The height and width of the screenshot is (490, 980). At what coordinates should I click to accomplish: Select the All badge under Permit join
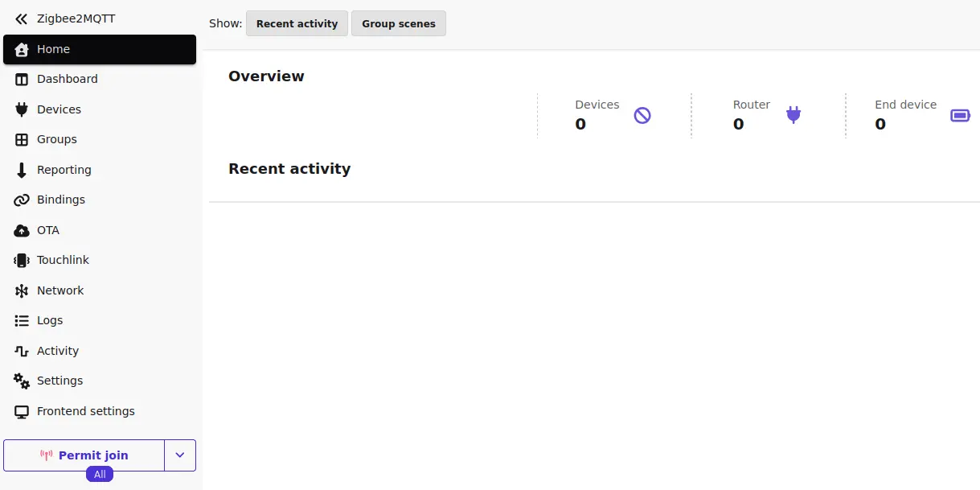coord(100,475)
